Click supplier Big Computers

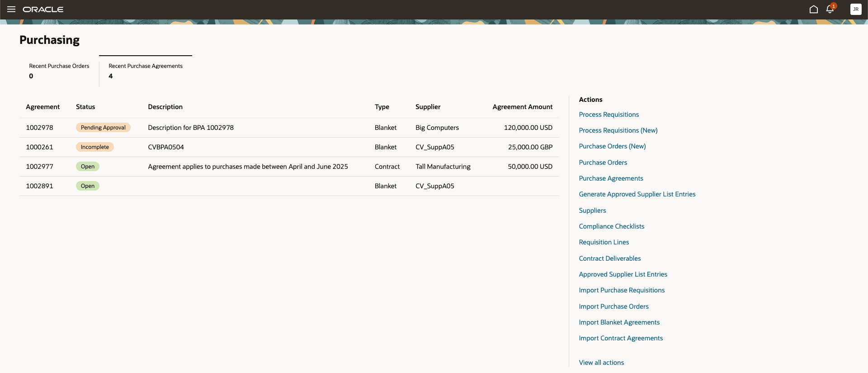tap(437, 128)
